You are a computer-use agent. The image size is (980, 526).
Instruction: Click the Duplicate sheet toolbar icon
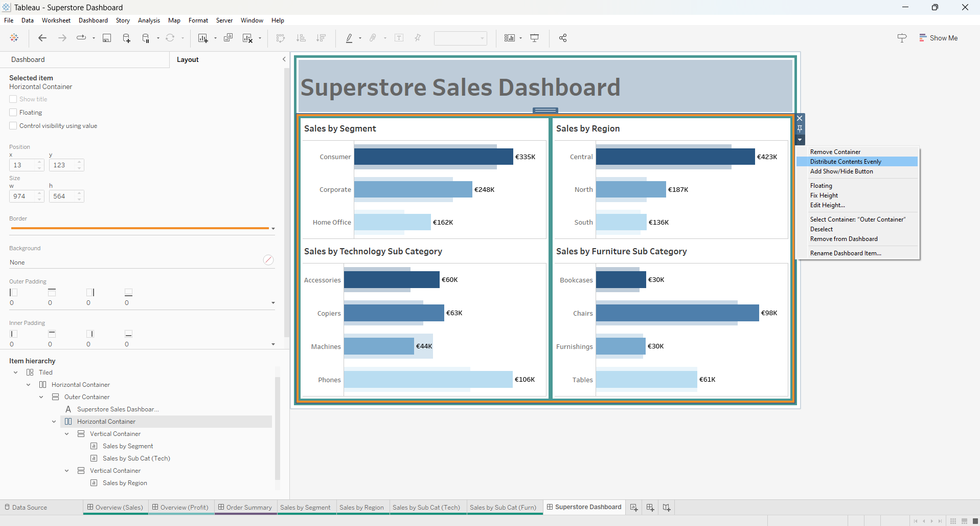pos(229,38)
